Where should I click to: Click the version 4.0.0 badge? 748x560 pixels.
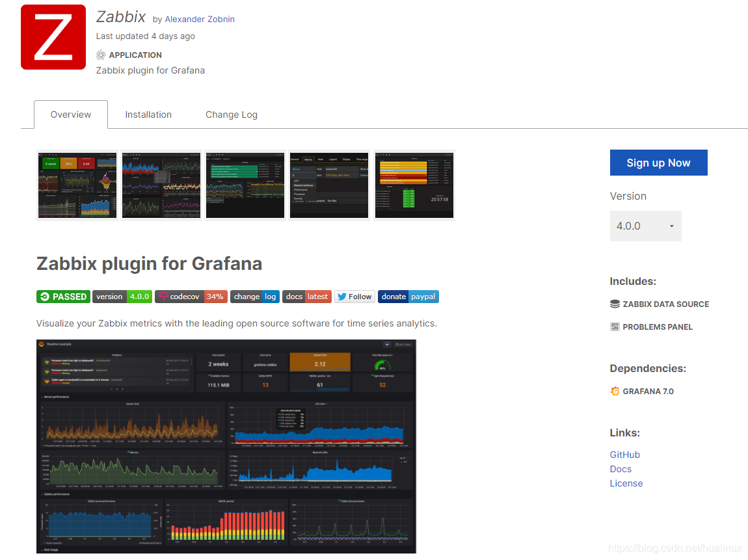point(122,297)
